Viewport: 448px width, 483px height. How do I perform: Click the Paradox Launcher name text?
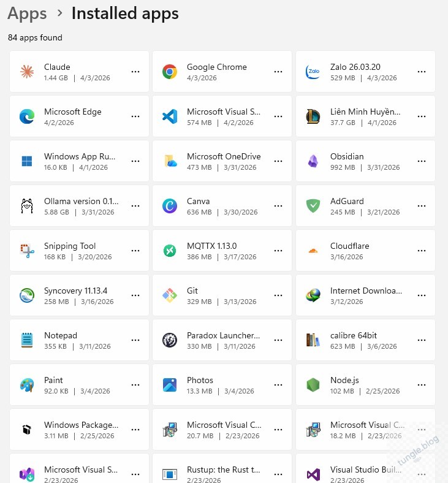pos(224,335)
